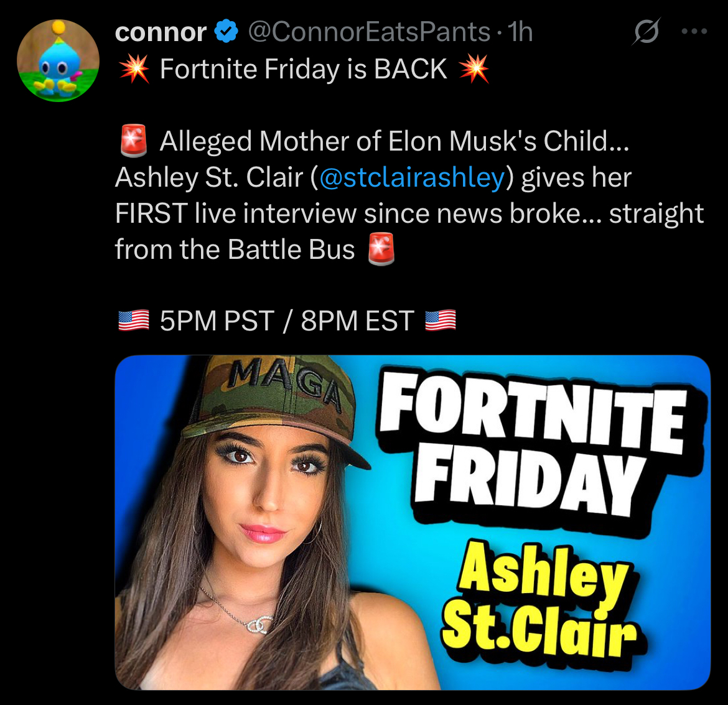Click the "Fortnite Friday is BACK" tweet text
This screenshot has height=705, width=728.
click(303, 69)
